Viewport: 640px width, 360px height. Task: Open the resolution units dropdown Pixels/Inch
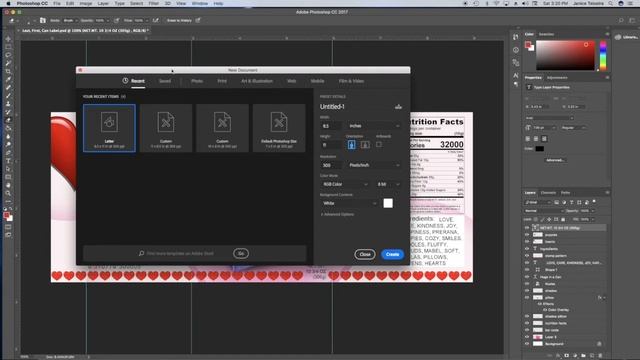click(x=374, y=165)
